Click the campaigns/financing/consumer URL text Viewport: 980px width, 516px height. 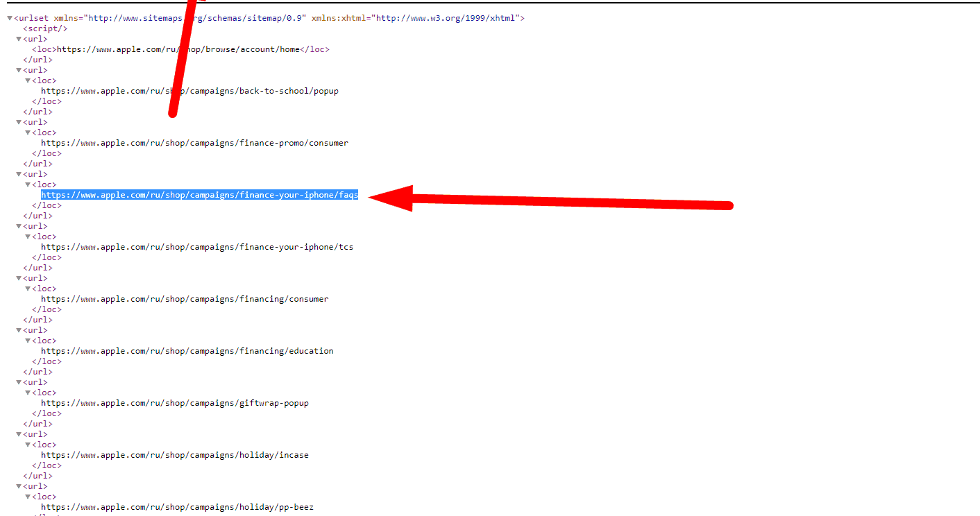point(185,299)
